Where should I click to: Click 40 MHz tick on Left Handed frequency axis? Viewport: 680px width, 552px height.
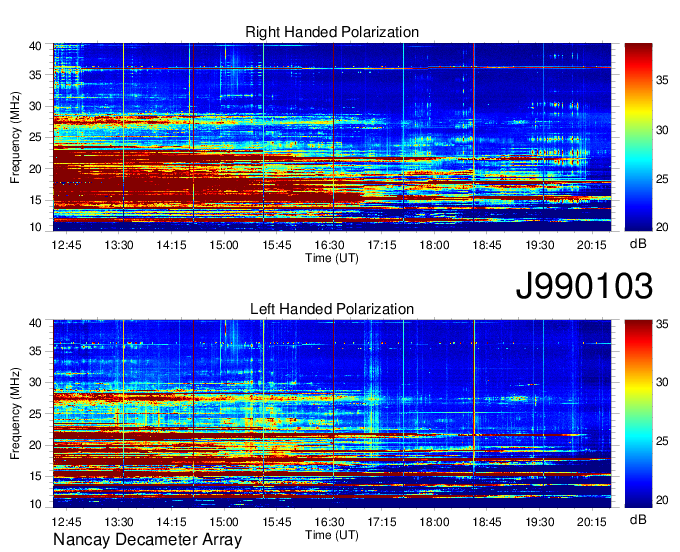[36, 323]
